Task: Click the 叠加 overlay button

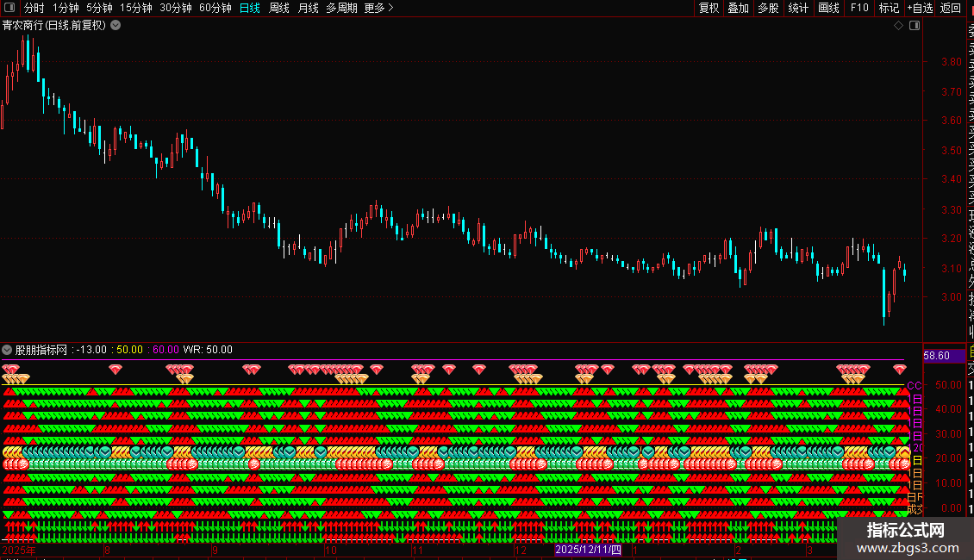Action: (739, 8)
